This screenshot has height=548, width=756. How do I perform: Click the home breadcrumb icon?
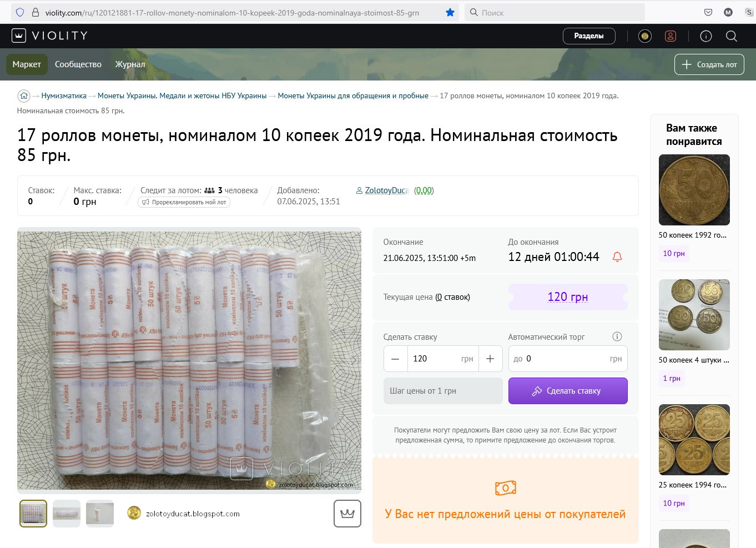23,95
